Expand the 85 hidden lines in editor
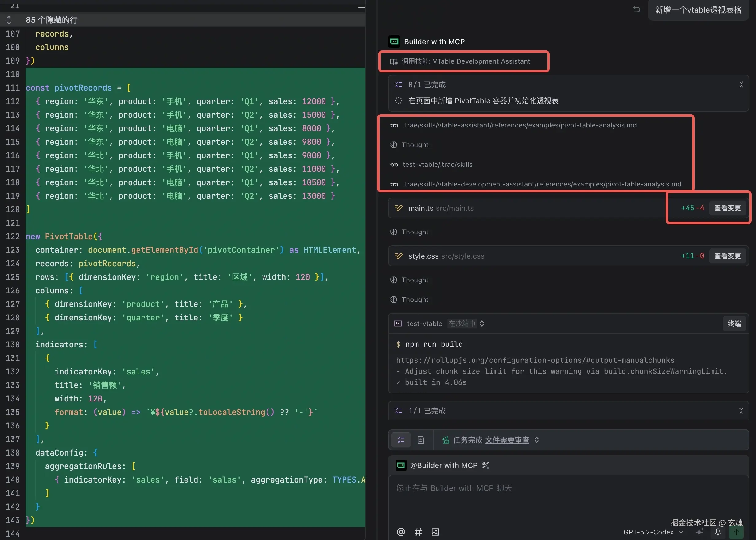 [9, 20]
